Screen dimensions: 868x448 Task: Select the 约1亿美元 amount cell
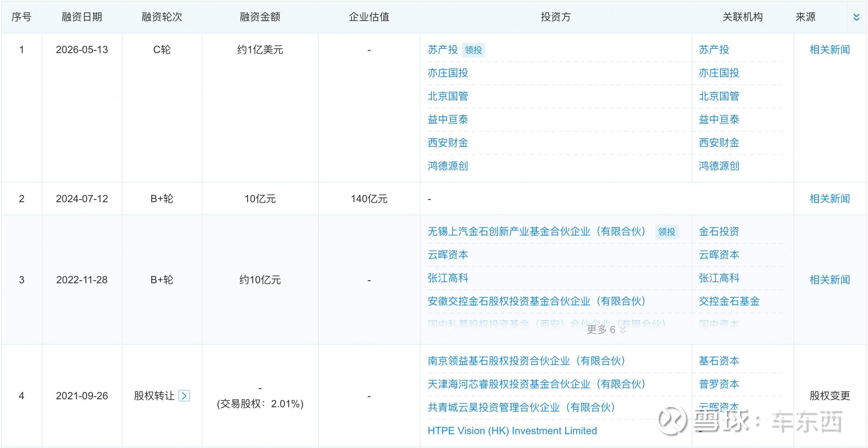260,50
